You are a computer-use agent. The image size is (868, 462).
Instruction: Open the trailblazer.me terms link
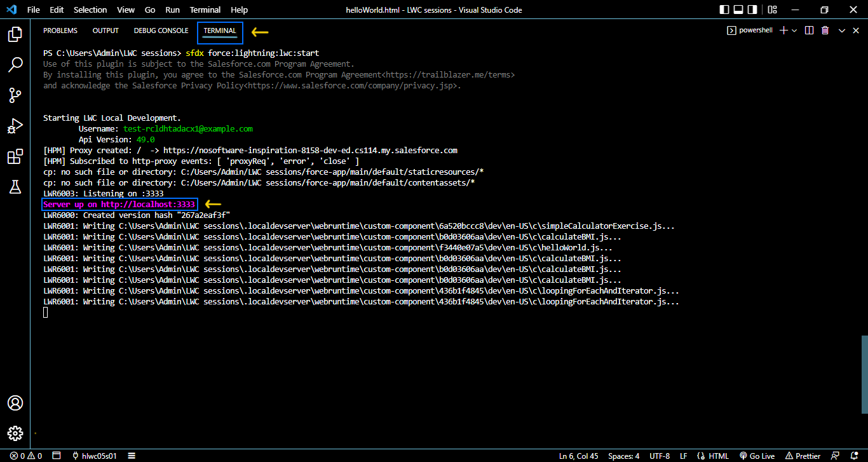(x=449, y=75)
